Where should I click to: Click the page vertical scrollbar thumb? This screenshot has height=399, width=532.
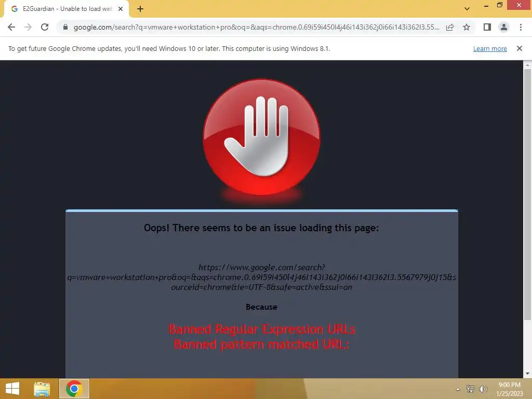[x=527, y=194]
